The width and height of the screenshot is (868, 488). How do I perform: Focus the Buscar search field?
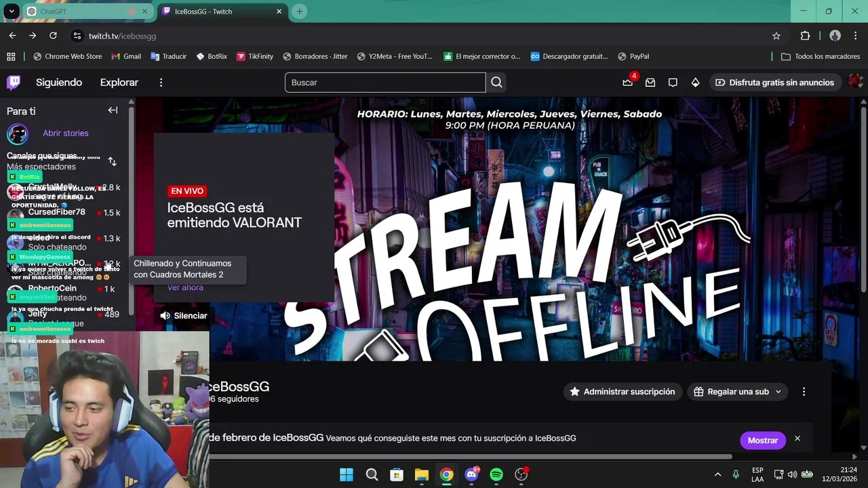385,83
